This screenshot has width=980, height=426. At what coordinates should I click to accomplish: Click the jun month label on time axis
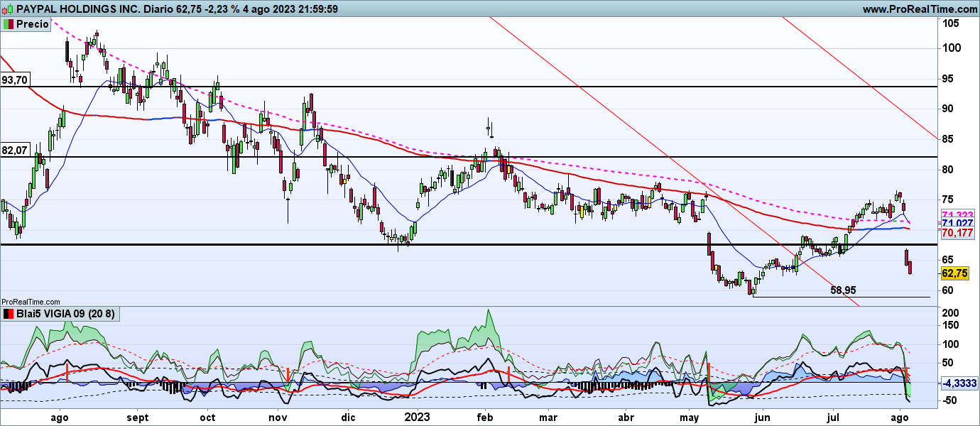coord(762,417)
